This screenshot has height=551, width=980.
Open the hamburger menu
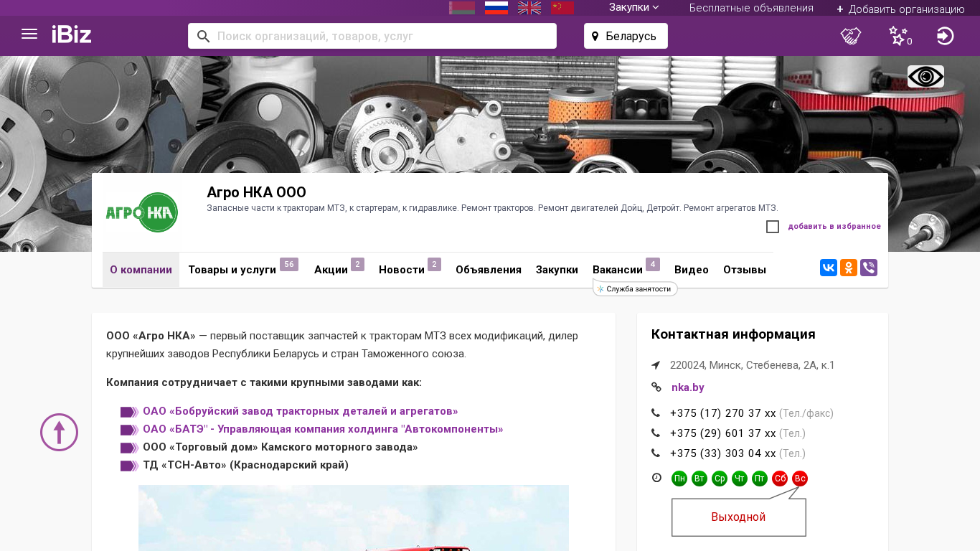[x=29, y=34]
